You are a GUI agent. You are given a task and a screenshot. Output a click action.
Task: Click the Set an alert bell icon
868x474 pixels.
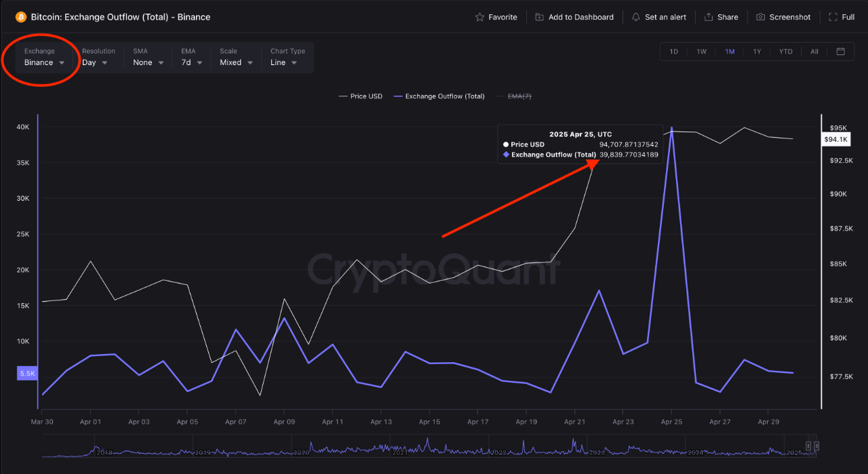(637, 17)
